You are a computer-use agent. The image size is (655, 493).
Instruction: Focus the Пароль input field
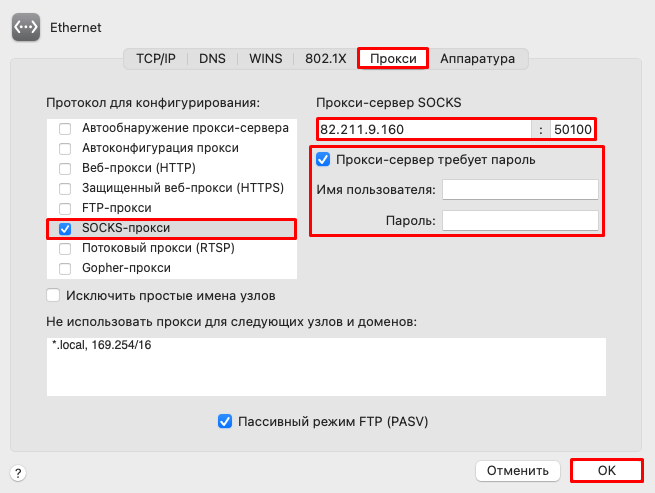click(520, 220)
